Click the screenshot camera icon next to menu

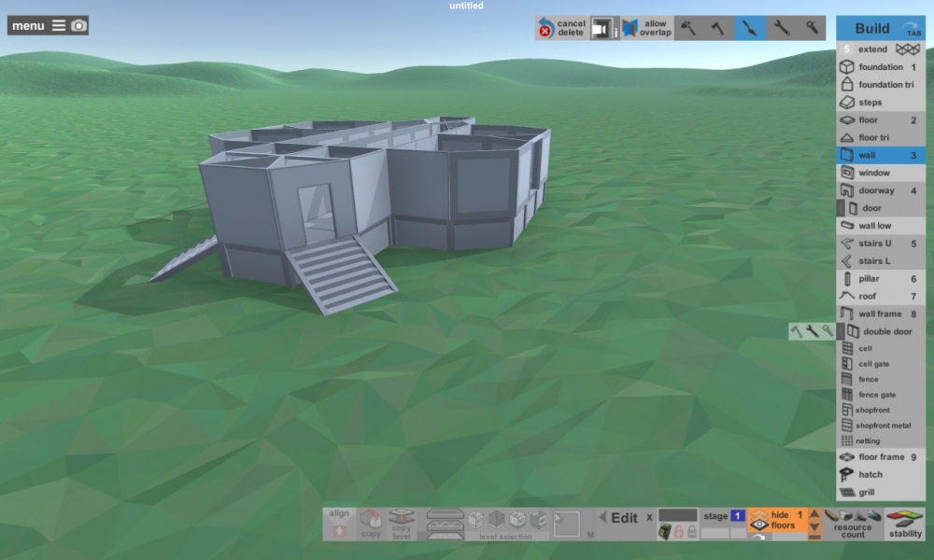click(x=78, y=26)
